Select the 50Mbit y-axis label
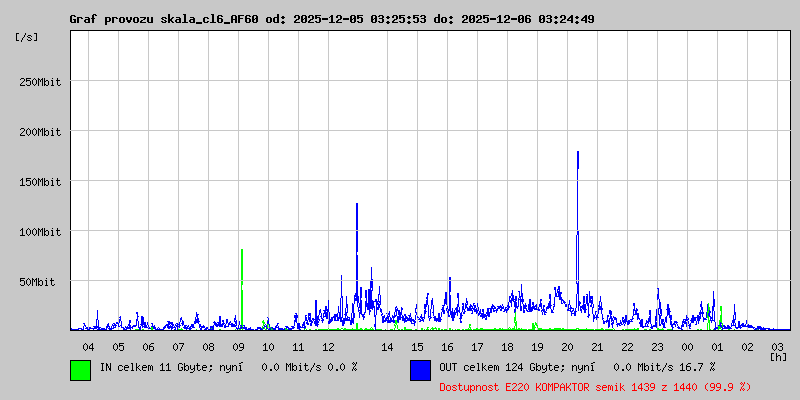 [44, 282]
